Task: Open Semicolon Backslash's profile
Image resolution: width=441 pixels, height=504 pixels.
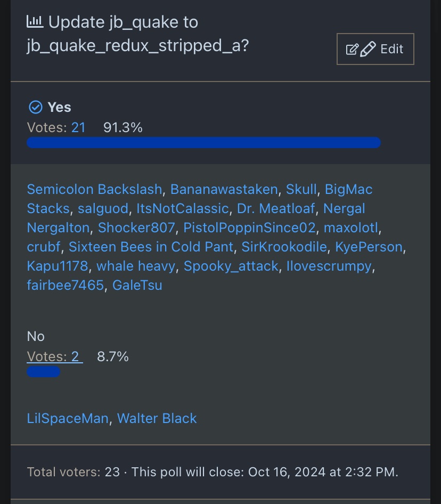Action: pos(94,190)
